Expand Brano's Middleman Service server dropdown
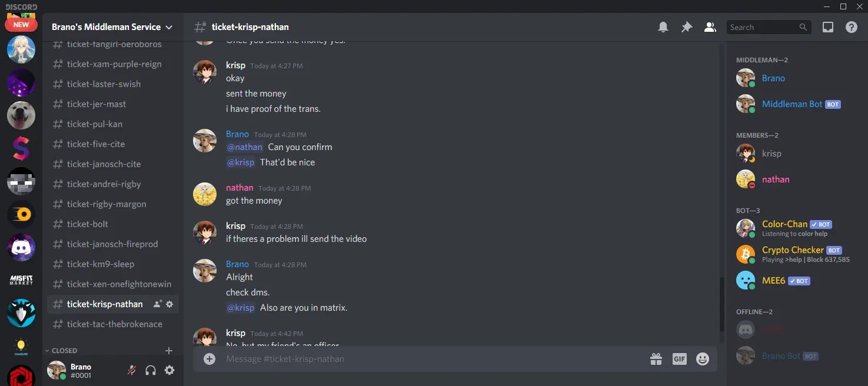This screenshot has height=386, width=868. pos(169,27)
